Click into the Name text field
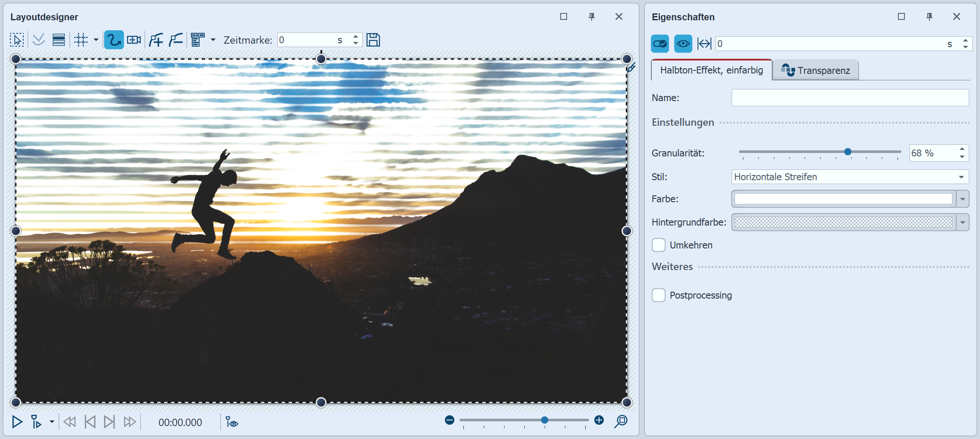The height and width of the screenshot is (439, 980). tap(850, 98)
